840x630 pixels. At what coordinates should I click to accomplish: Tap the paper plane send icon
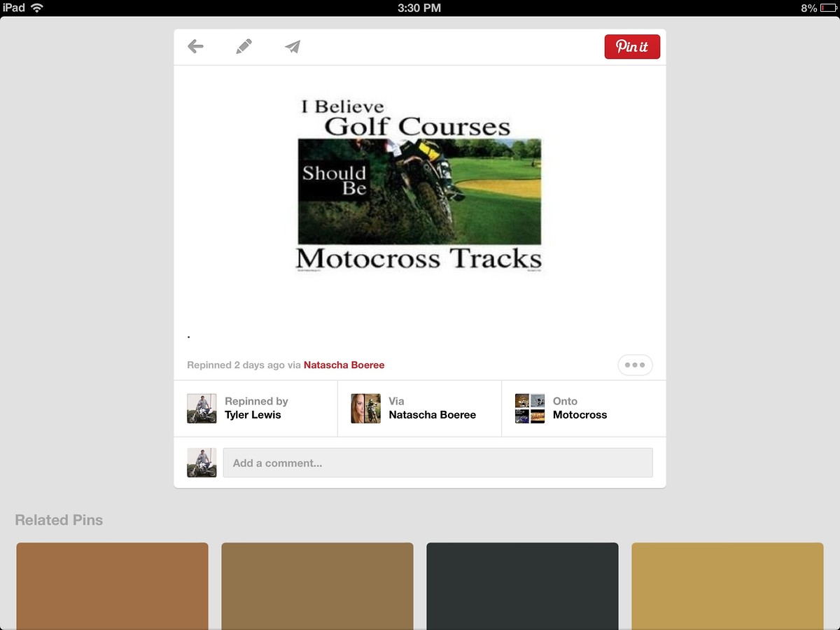click(293, 47)
